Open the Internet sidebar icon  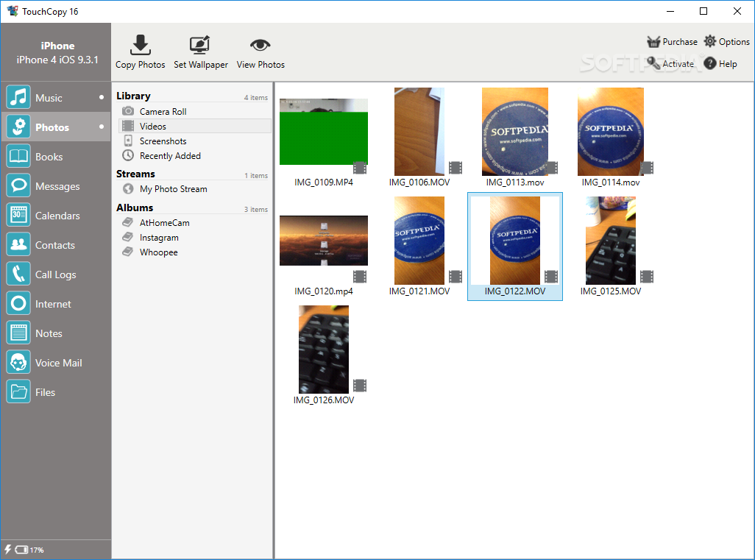18,303
